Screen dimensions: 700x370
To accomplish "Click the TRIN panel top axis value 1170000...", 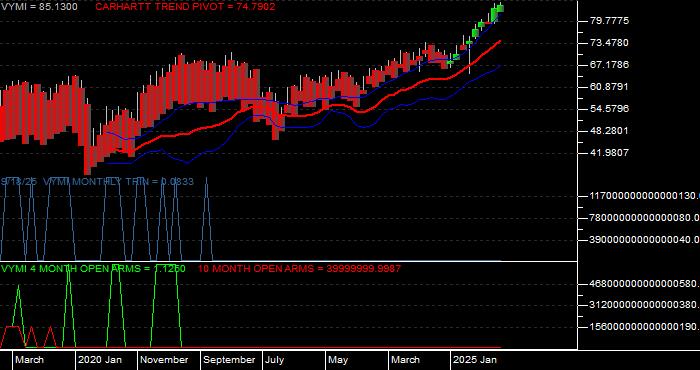I will [645, 196].
